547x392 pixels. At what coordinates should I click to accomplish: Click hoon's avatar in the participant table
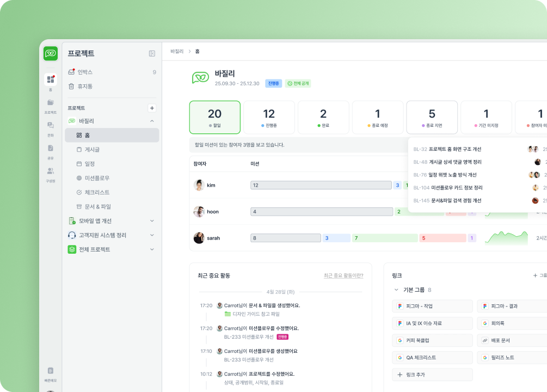coord(199,212)
